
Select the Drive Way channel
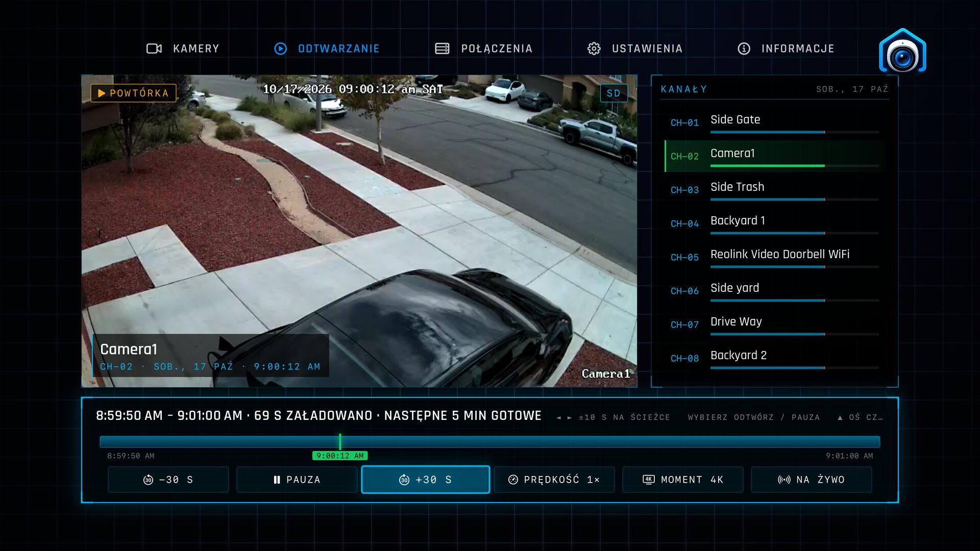[x=775, y=324]
